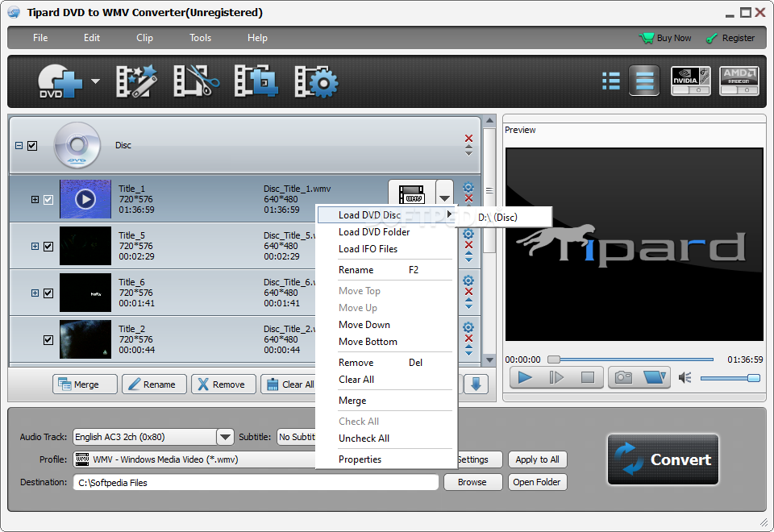Open the Preferences gear film icon
774x532 pixels.
pos(316,81)
